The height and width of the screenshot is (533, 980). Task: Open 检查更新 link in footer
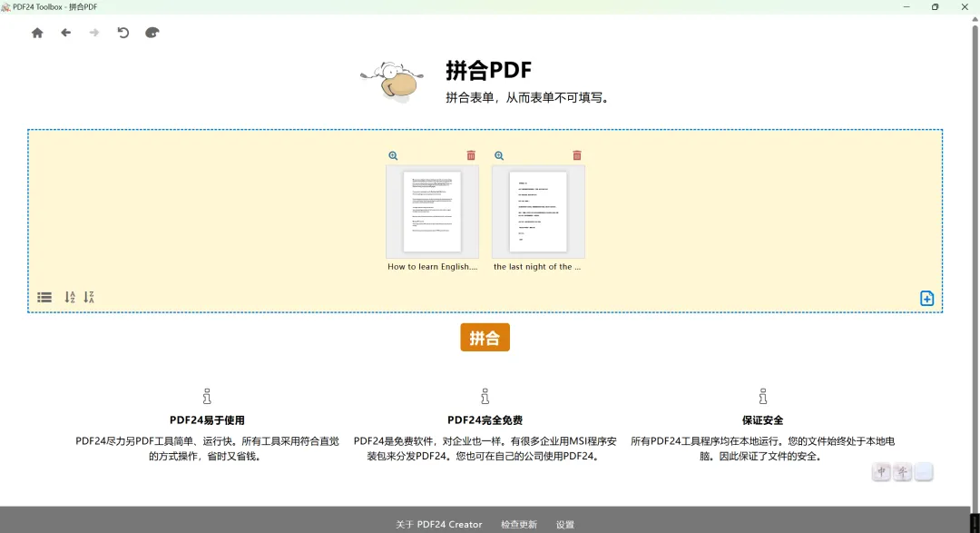coord(519,524)
